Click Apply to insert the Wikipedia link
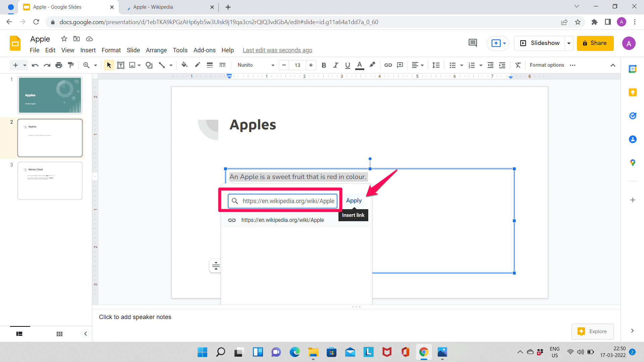Image resolution: width=644 pixels, height=362 pixels. pos(354,200)
